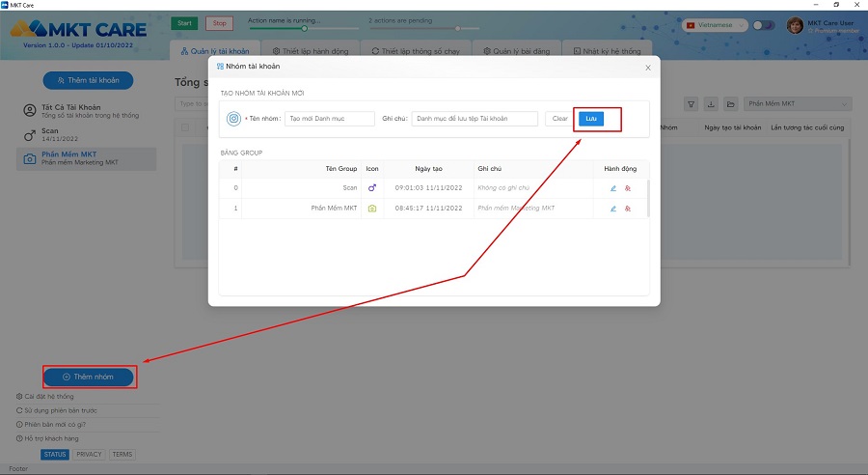Click the Instagram icon beside Tên nhóm
The width and height of the screenshot is (868, 475).
(x=234, y=119)
